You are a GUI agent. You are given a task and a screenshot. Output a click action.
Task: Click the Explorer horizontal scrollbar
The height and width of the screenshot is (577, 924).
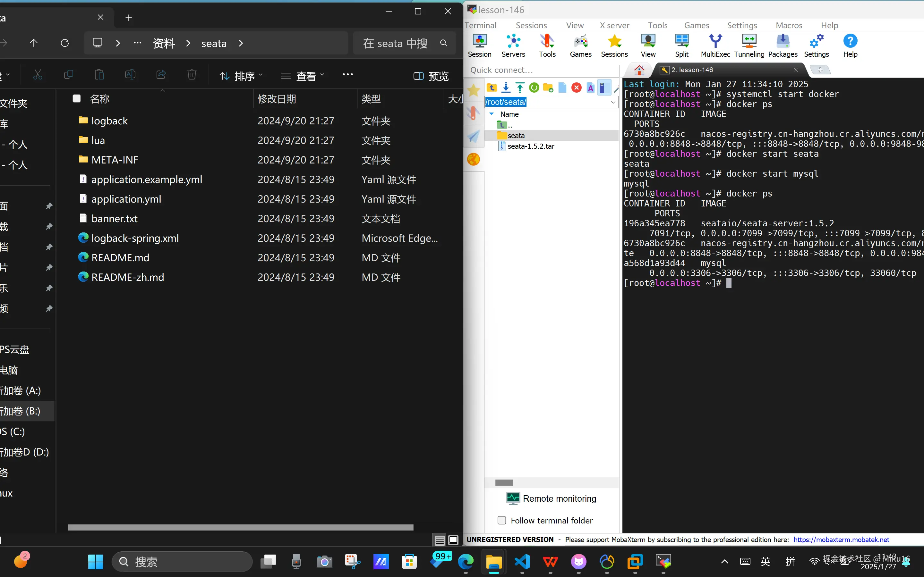tap(241, 527)
